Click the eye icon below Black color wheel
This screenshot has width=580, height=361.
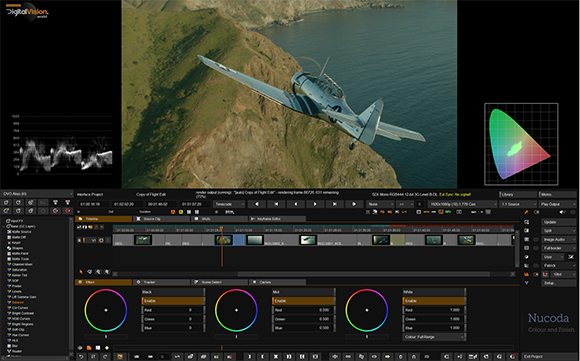click(80, 348)
